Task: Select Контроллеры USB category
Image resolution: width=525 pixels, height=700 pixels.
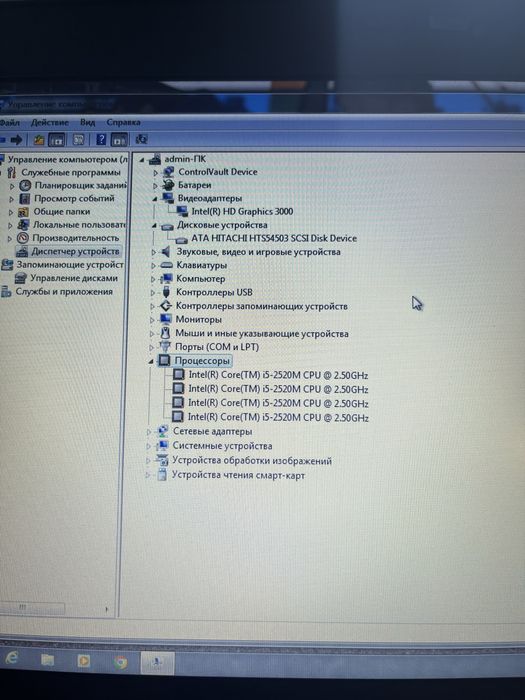Action: click(x=214, y=292)
